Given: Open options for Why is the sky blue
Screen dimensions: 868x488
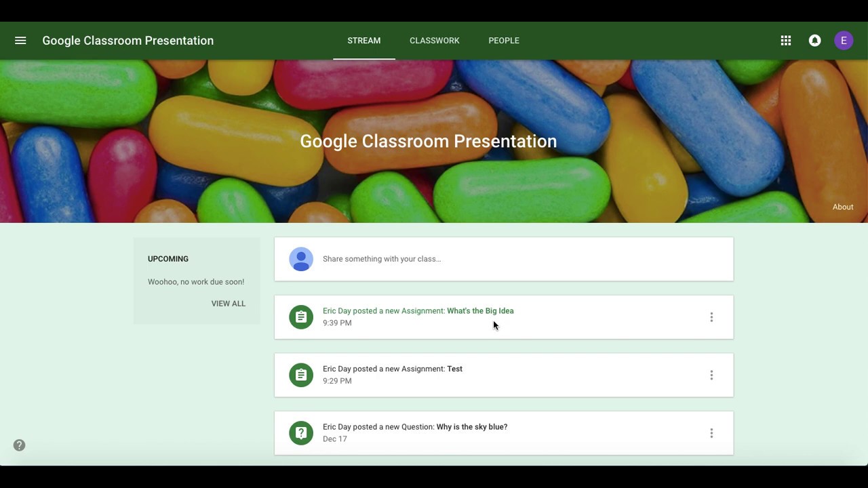Looking at the screenshot, I should coord(711,433).
